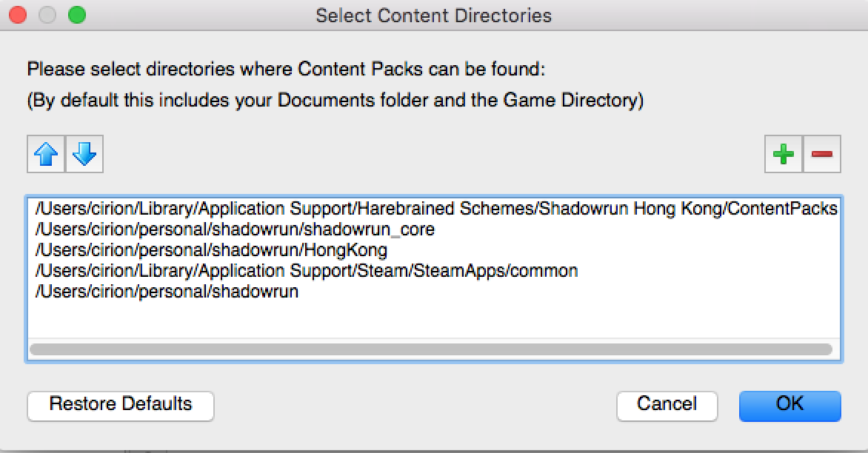Click the gray minimize window button

[48, 15]
